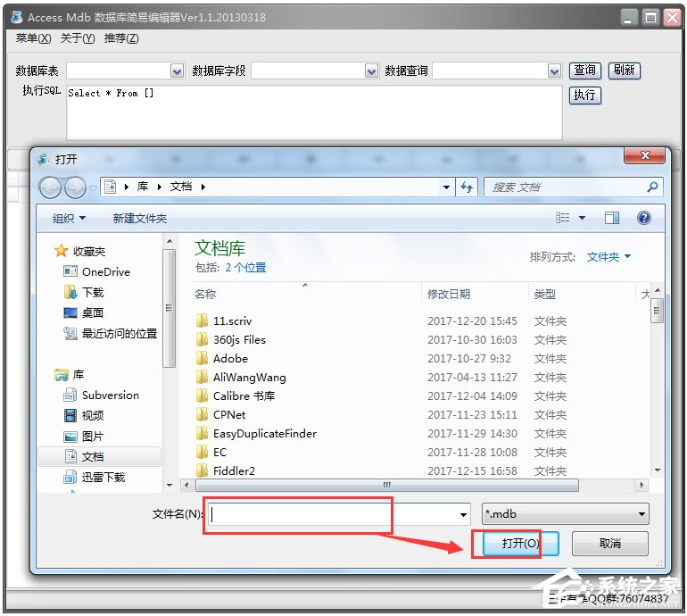
Task: Click the refresh location icon
Action: pos(466,187)
